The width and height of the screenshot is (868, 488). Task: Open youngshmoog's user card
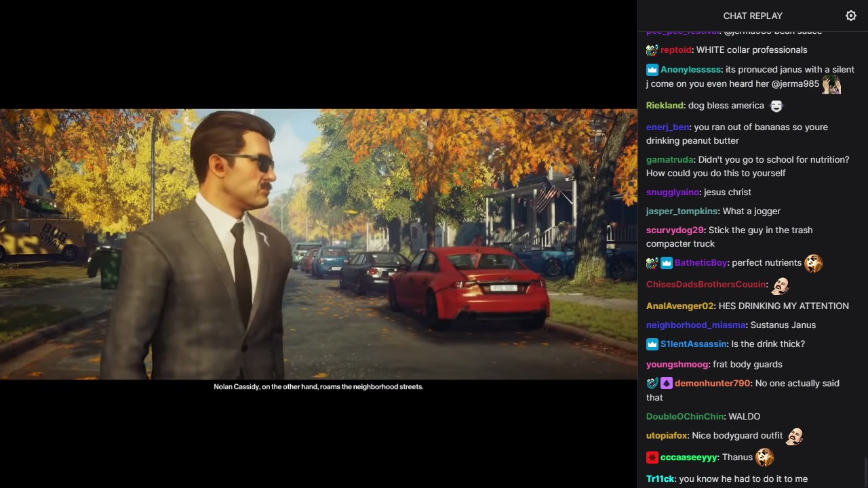tap(677, 365)
